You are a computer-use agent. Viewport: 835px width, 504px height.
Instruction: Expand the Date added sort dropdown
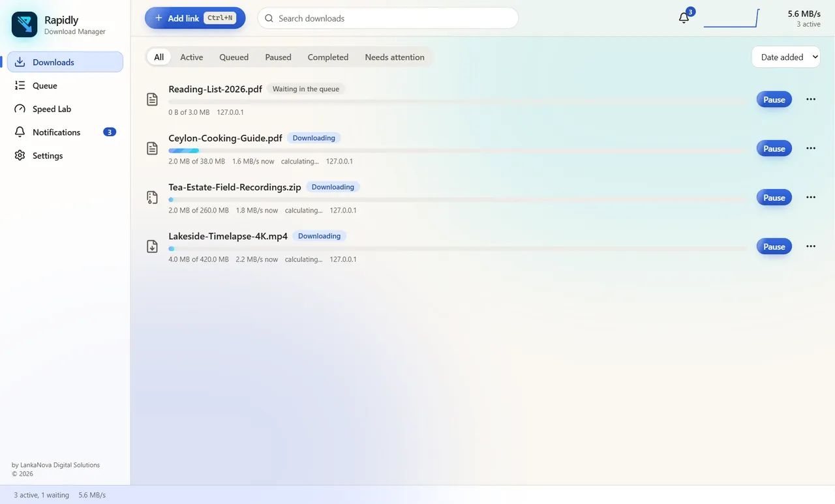(x=786, y=57)
